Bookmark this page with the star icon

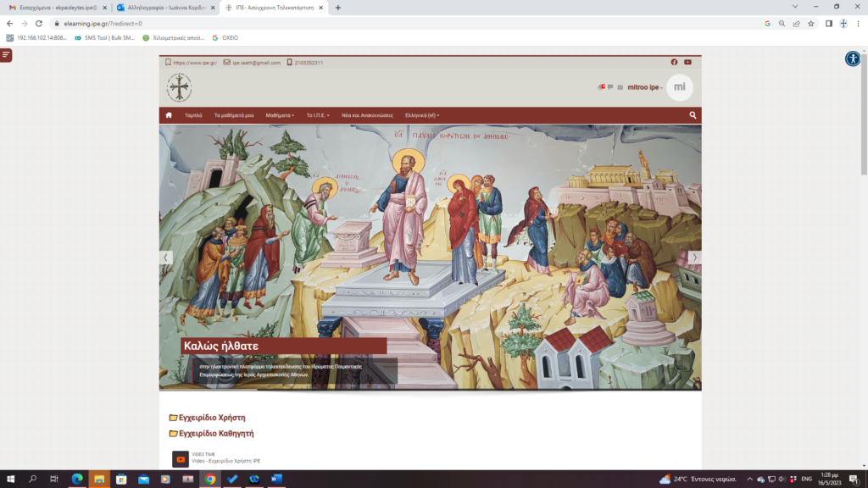pyautogui.click(x=811, y=24)
